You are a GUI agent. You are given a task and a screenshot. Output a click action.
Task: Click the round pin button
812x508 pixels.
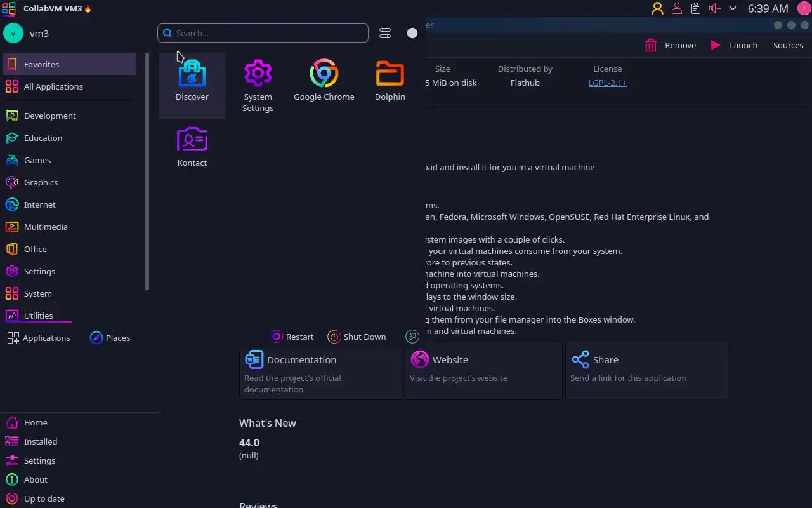412,33
